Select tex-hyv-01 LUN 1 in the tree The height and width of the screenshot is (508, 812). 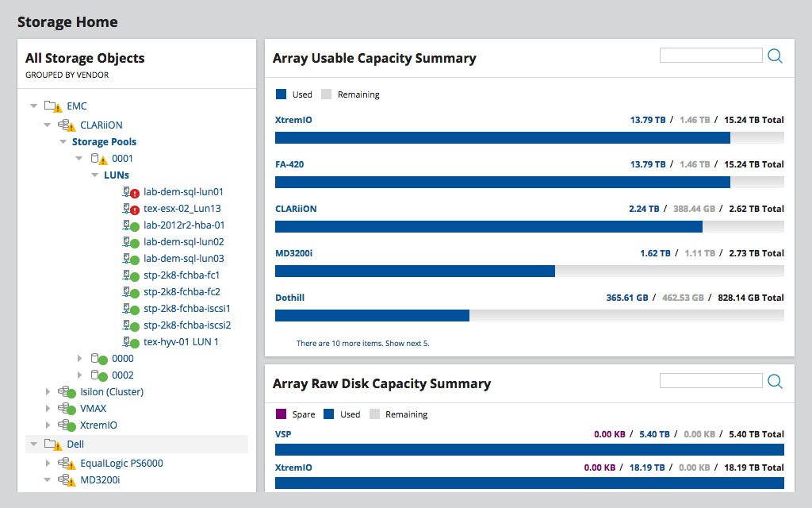tap(180, 341)
